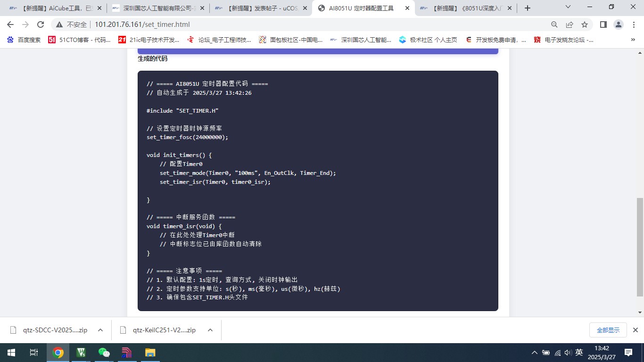This screenshot has height=362, width=644.
Task: Open the 面包板社区 bookmark
Action: tap(291, 40)
